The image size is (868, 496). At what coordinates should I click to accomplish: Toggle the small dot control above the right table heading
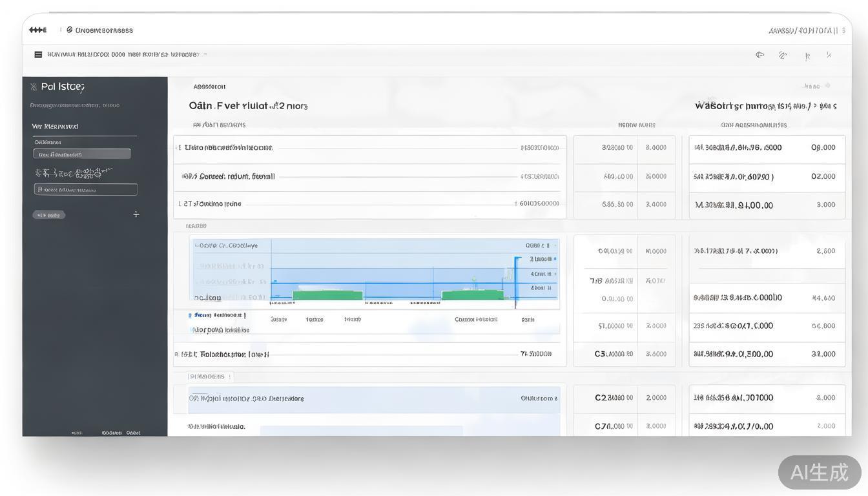[x=827, y=86]
